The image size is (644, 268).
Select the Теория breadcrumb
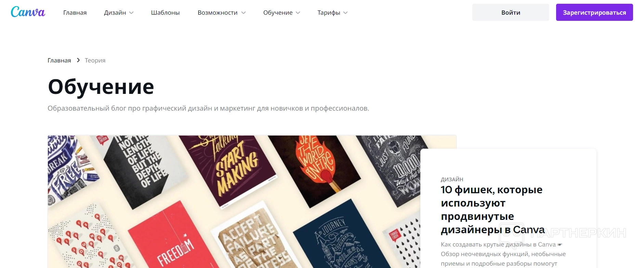(95, 60)
